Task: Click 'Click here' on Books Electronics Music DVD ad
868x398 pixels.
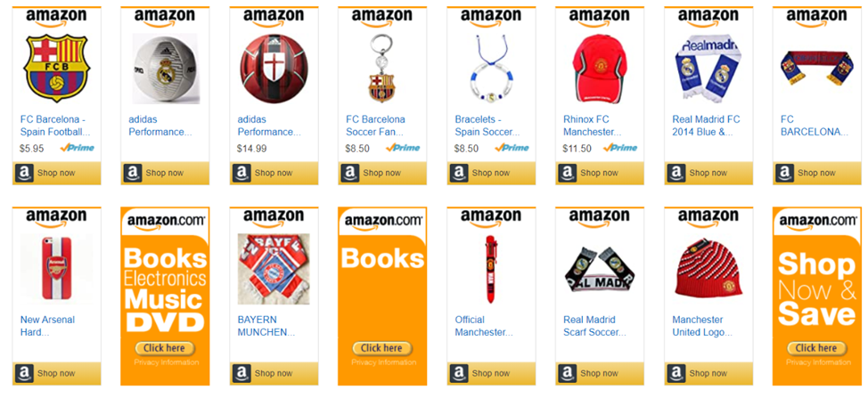Action: [165, 348]
